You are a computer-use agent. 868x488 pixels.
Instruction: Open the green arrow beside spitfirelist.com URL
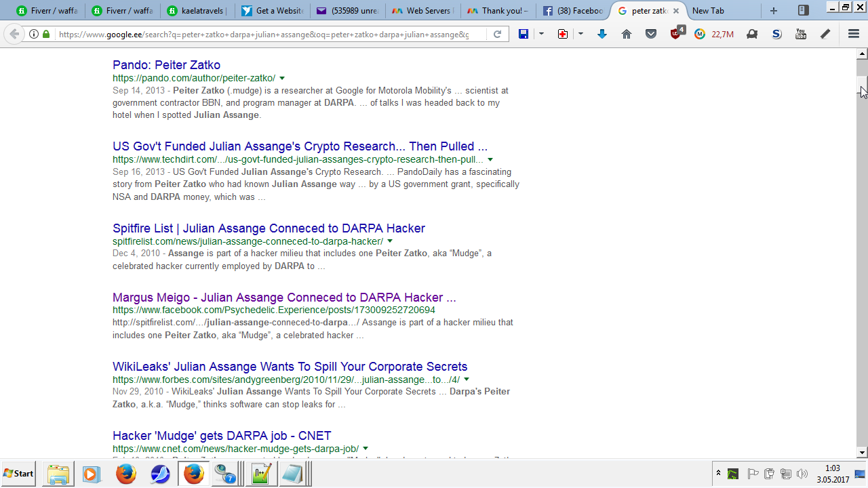pyautogui.click(x=390, y=241)
